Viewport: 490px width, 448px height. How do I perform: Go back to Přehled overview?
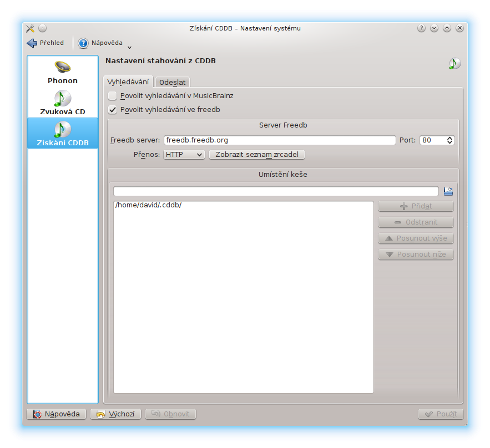pyautogui.click(x=46, y=43)
